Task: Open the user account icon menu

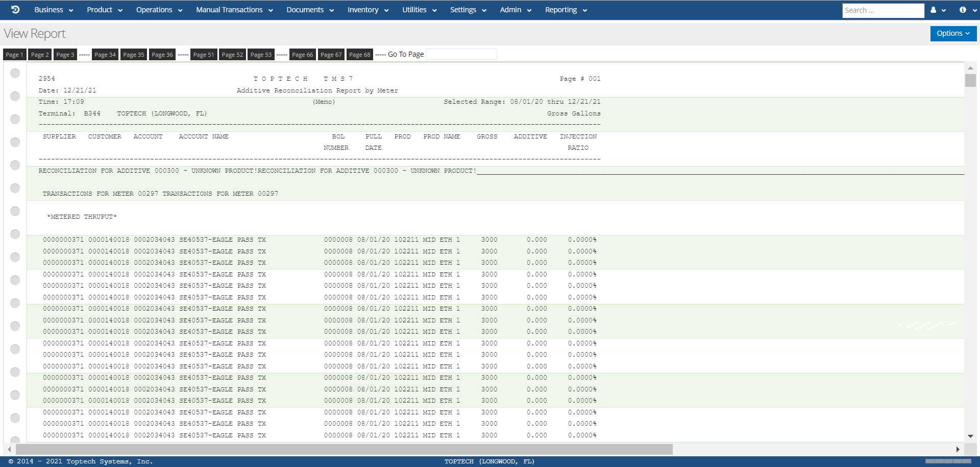Action: (938, 10)
